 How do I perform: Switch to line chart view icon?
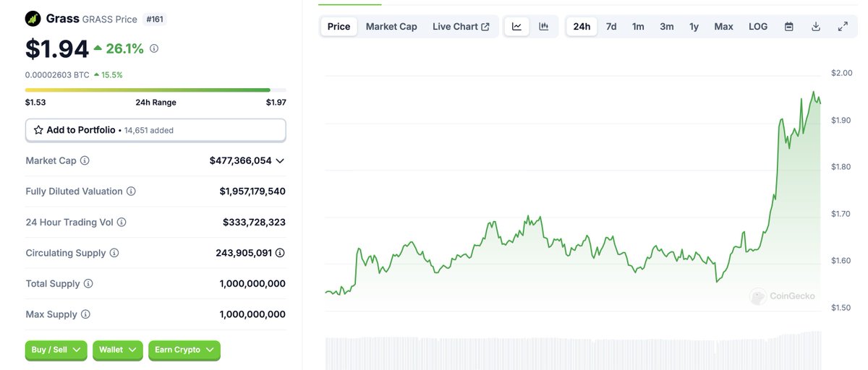pos(517,27)
